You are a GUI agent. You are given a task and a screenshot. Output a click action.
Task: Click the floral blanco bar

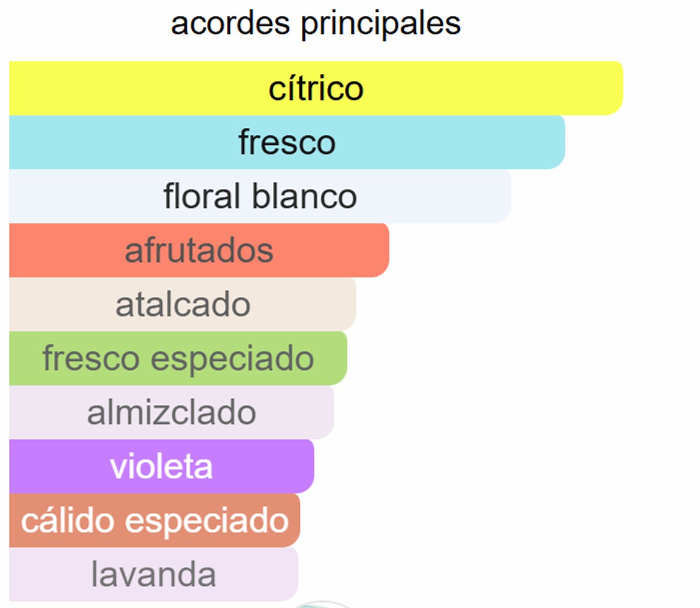coord(260,197)
